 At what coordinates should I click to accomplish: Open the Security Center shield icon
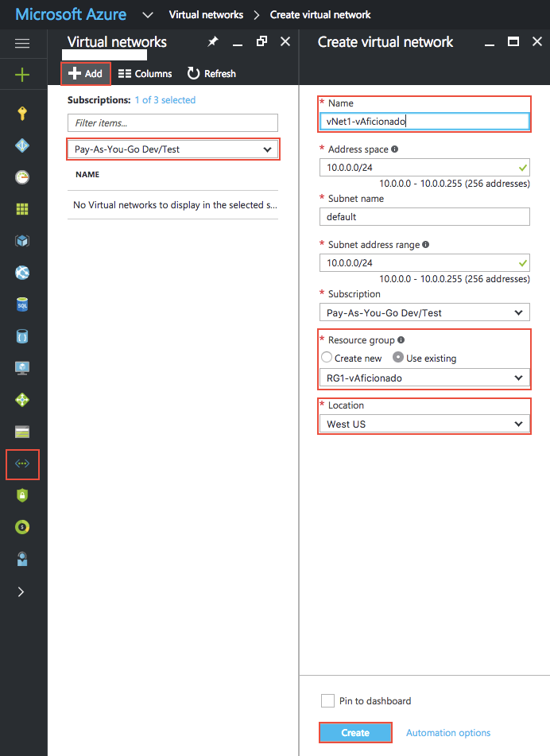pos(22,495)
